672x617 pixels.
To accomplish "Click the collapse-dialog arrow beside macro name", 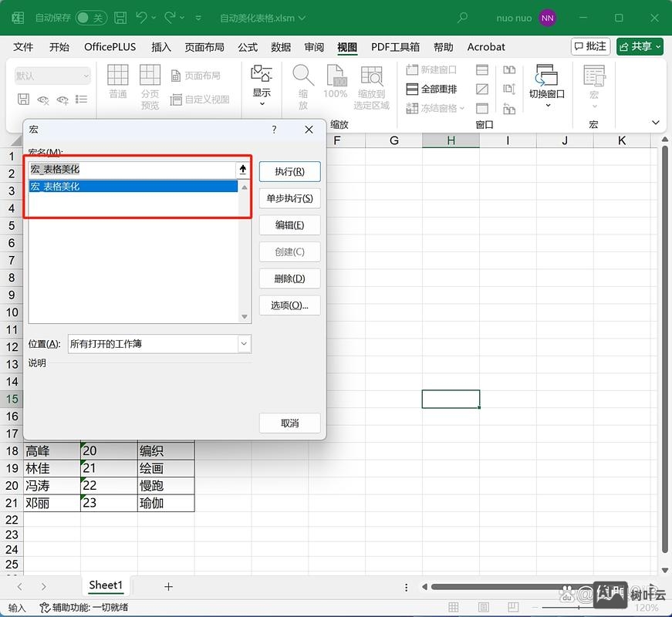I will 243,170.
